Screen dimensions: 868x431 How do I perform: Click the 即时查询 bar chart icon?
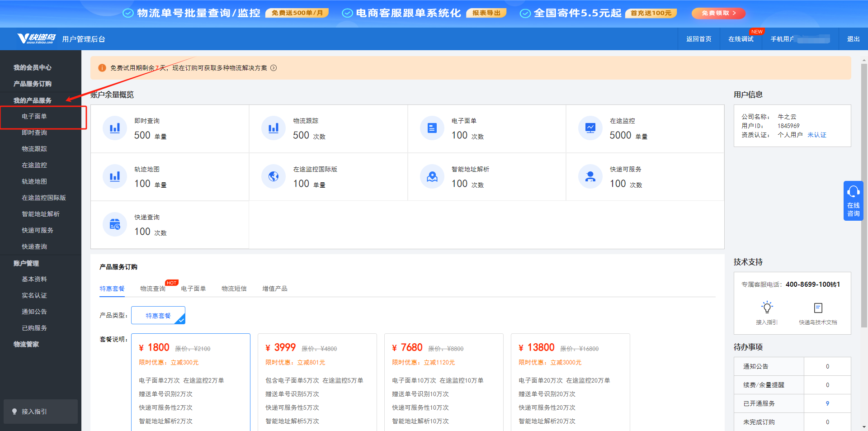115,128
